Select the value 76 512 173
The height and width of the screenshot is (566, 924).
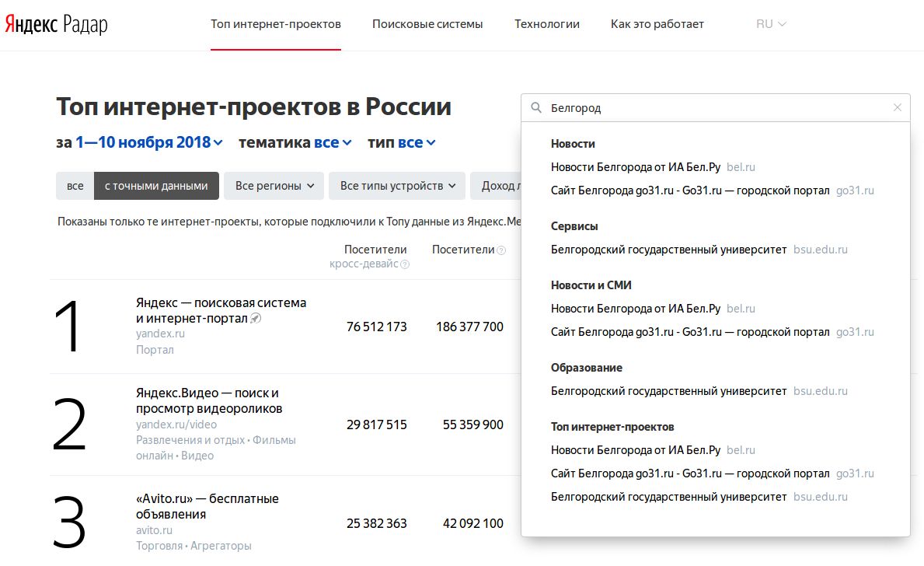pos(377,327)
